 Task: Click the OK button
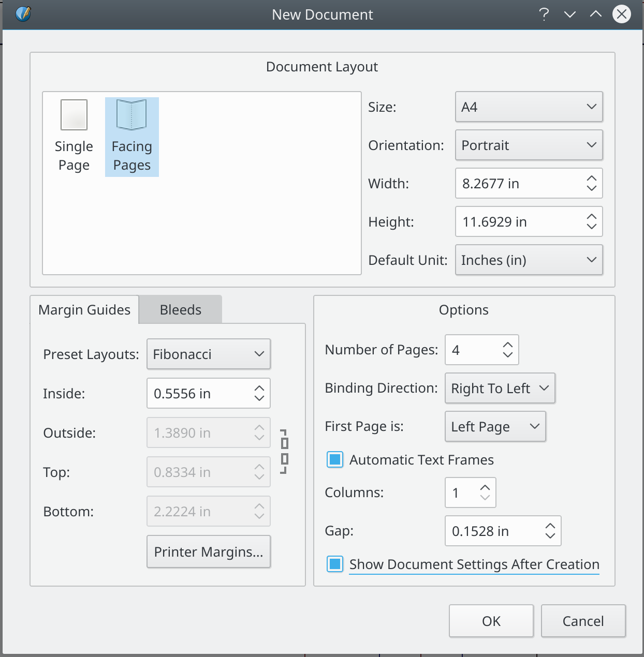[x=491, y=621]
